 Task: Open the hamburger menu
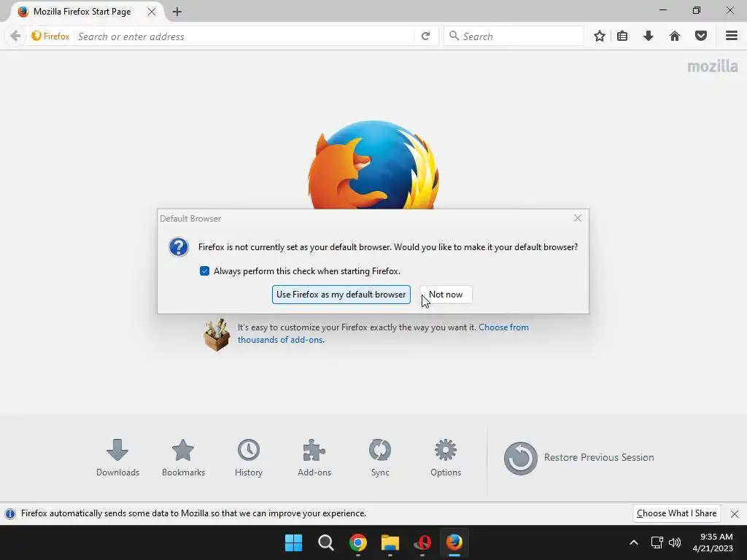coord(731,36)
